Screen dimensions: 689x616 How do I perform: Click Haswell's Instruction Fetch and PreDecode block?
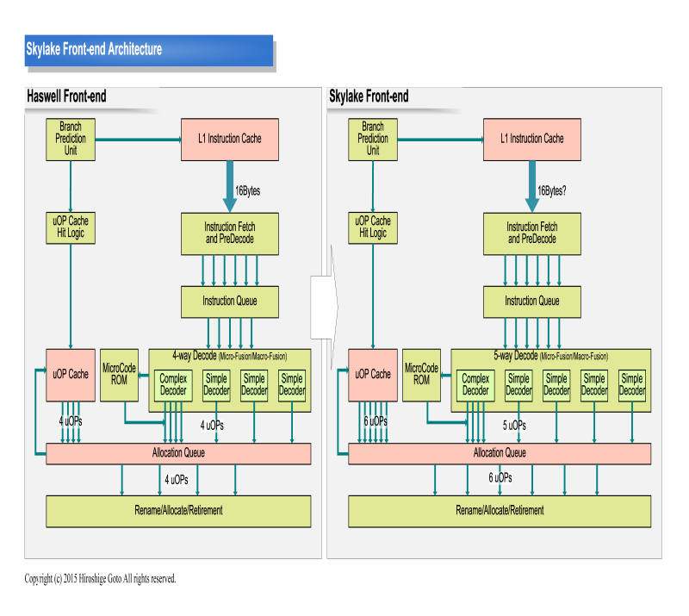pos(229,233)
